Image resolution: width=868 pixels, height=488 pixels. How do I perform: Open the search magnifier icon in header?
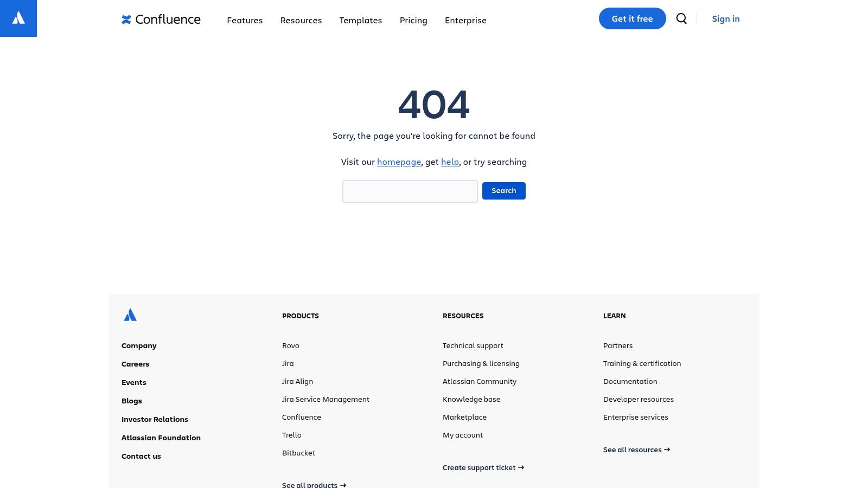coord(681,18)
